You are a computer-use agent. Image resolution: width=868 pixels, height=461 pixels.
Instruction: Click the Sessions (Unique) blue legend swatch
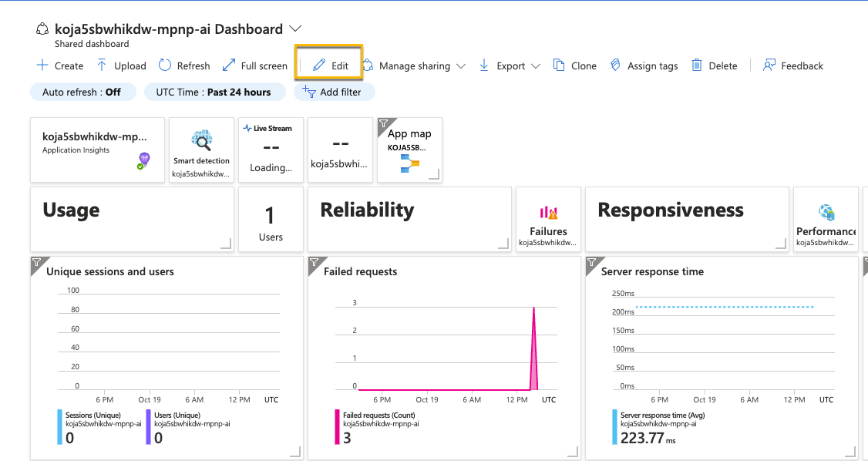(x=60, y=426)
